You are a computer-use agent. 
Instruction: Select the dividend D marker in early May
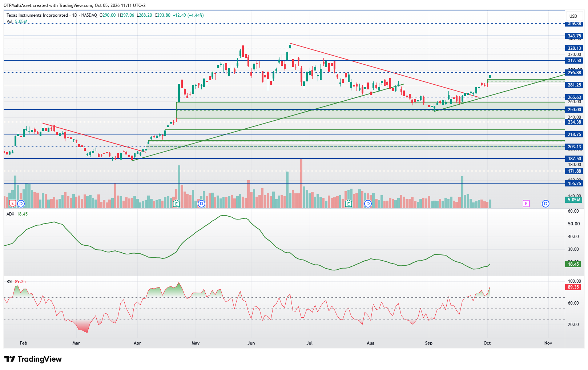point(201,204)
